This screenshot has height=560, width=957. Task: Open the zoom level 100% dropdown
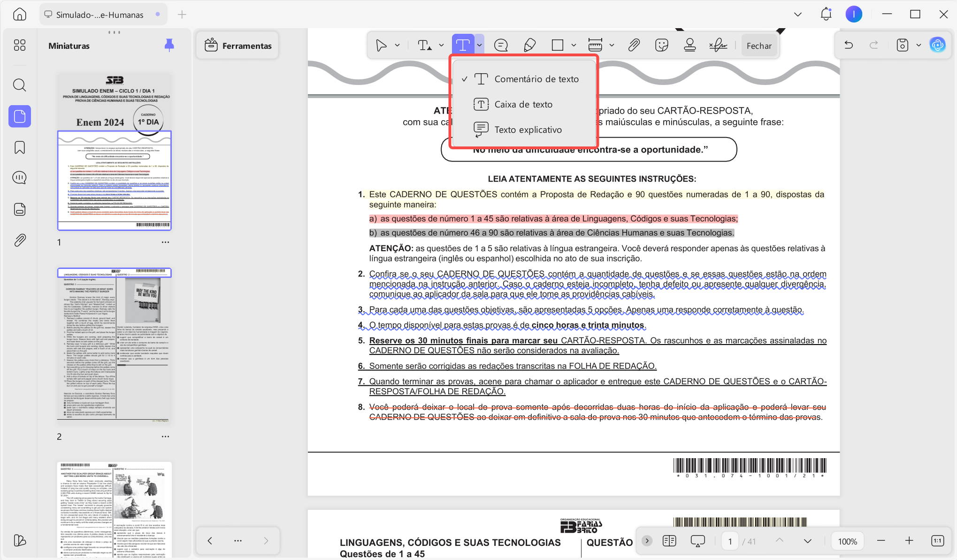(848, 541)
